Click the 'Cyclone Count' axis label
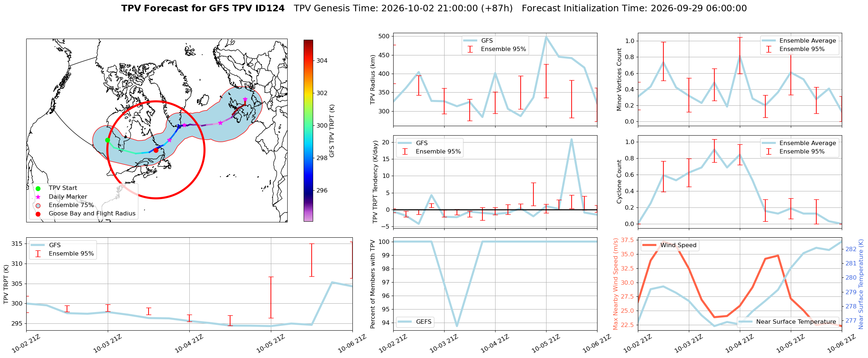The height and width of the screenshot is (358, 868). (x=619, y=182)
